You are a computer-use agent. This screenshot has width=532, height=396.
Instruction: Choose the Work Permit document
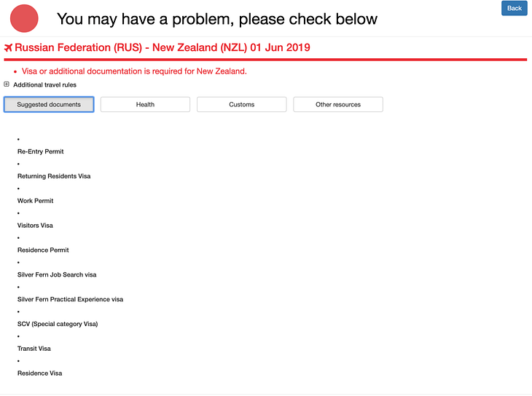pos(36,201)
